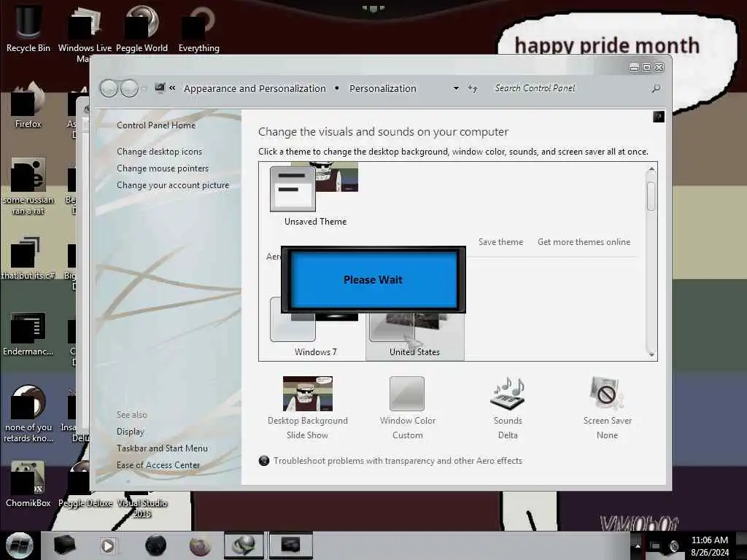The width and height of the screenshot is (747, 560).
Task: Open Screen Saver settings
Action: pyautogui.click(x=607, y=408)
